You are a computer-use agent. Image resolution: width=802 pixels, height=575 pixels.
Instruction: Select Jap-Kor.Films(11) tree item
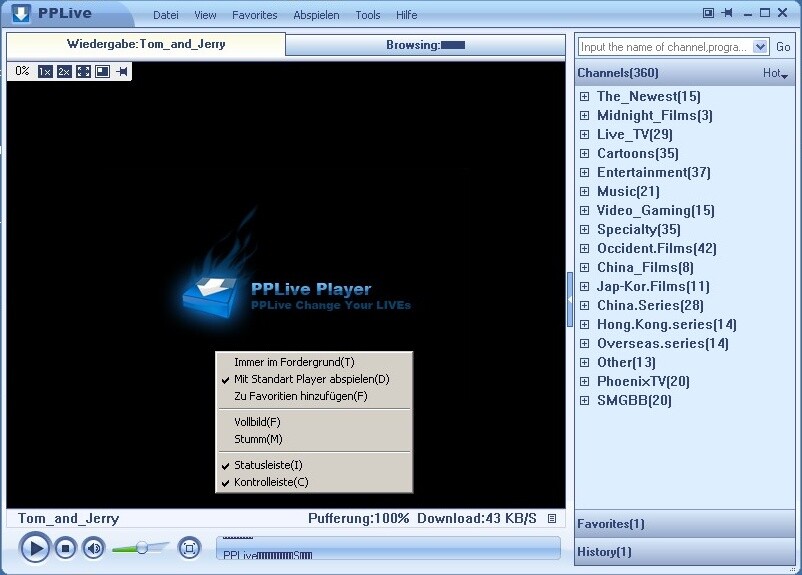click(x=653, y=286)
